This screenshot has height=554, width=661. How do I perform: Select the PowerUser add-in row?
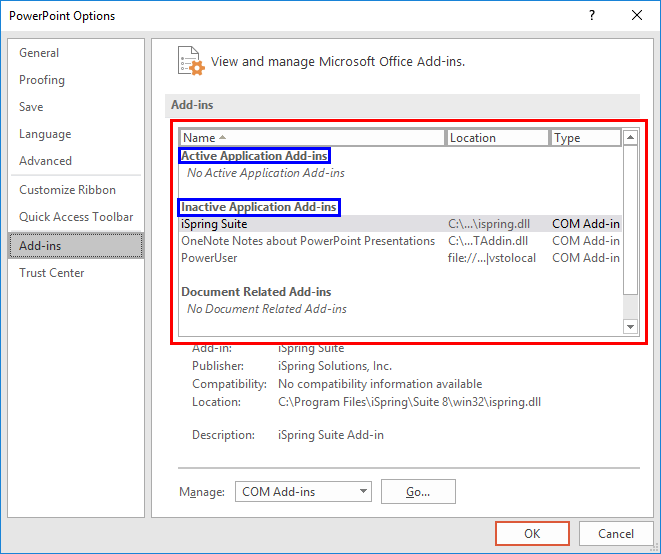[400, 258]
